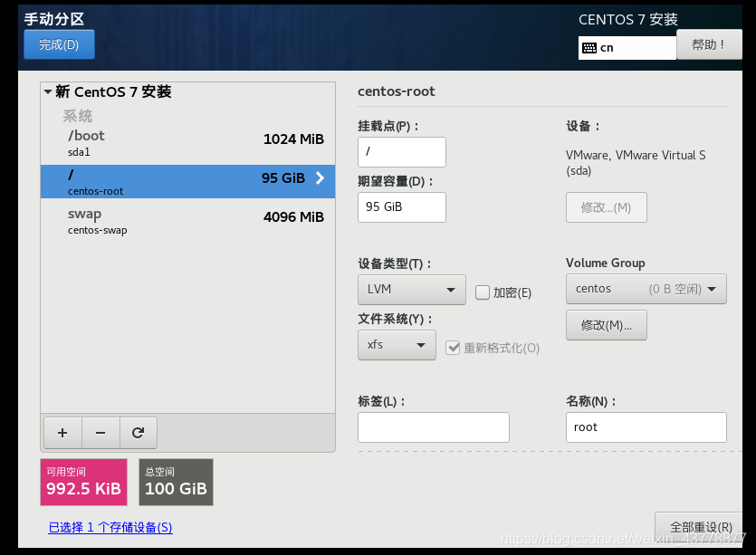Open the Volume Group centos dropdown
The height and width of the screenshot is (556, 756).
(646, 289)
